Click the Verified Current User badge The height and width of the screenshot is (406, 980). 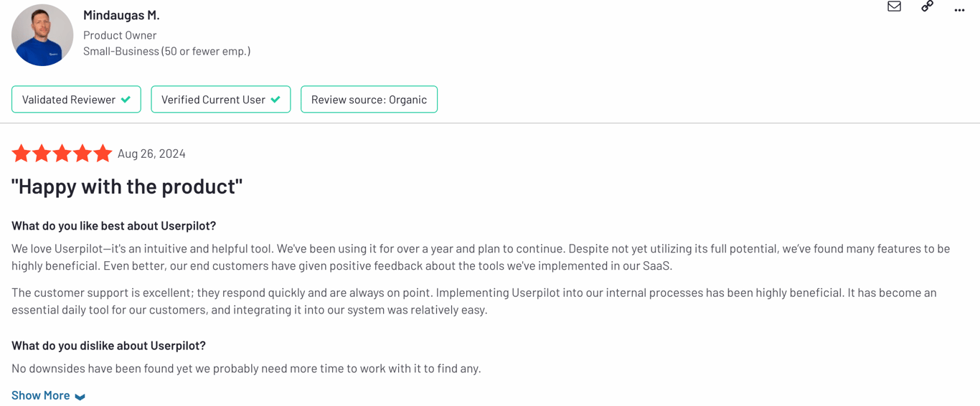221,100
